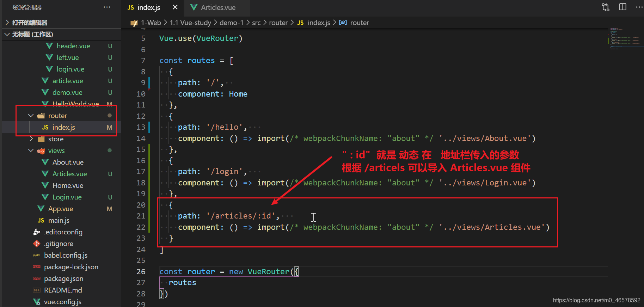644x307 pixels.
Task: Click the JS icon beside main.js
Action: [x=41, y=220]
